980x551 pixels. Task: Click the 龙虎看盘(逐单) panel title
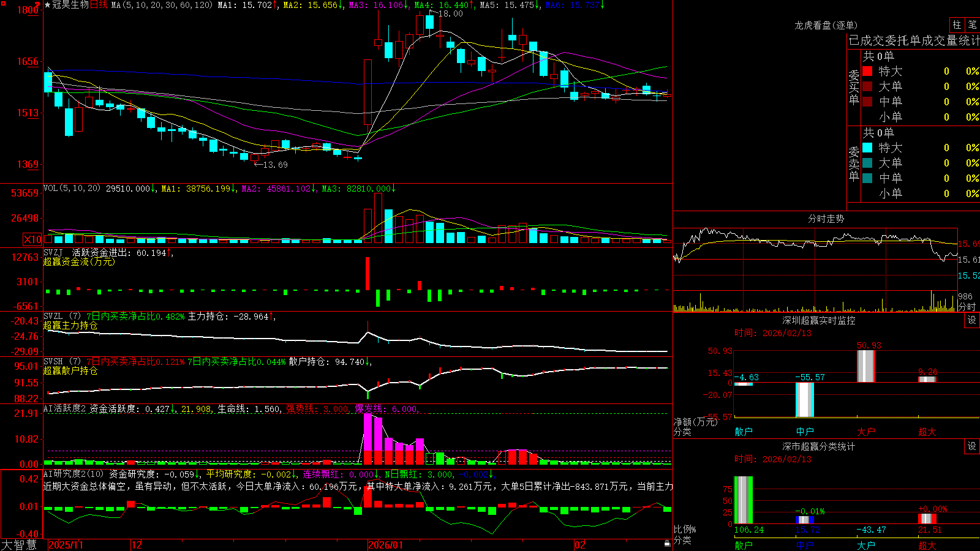click(x=826, y=25)
